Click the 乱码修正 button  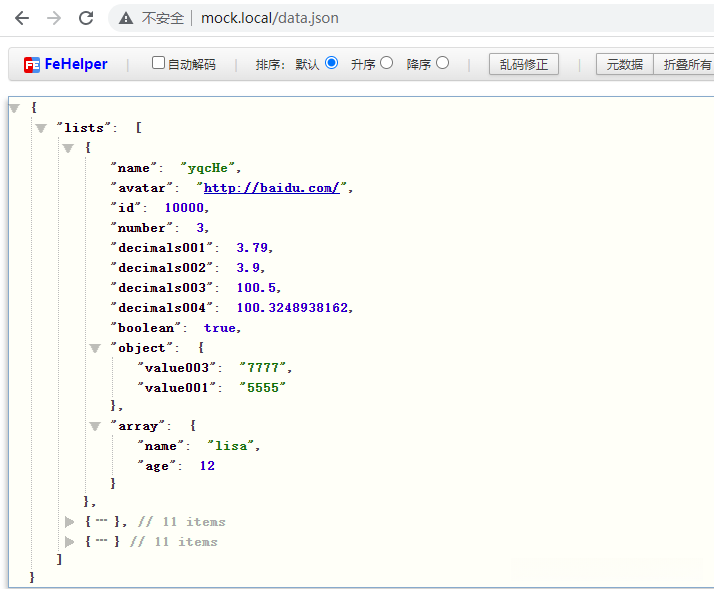click(524, 64)
